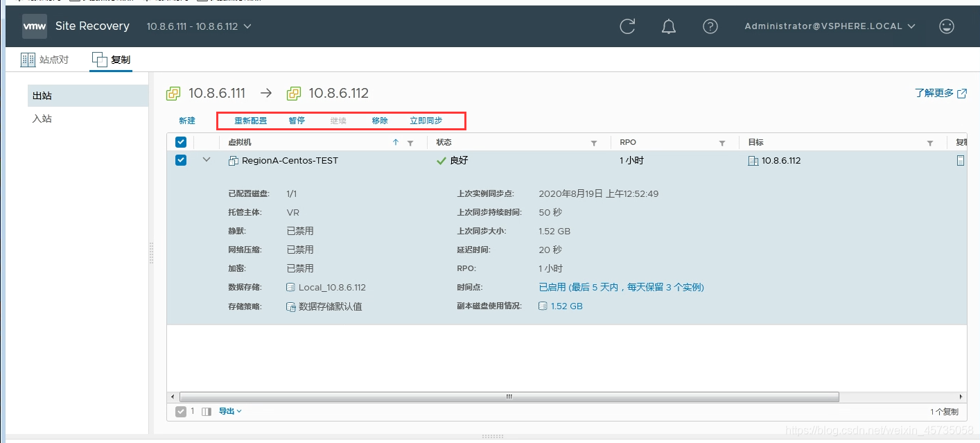Click the VR value beside 托管主体

[x=293, y=212]
